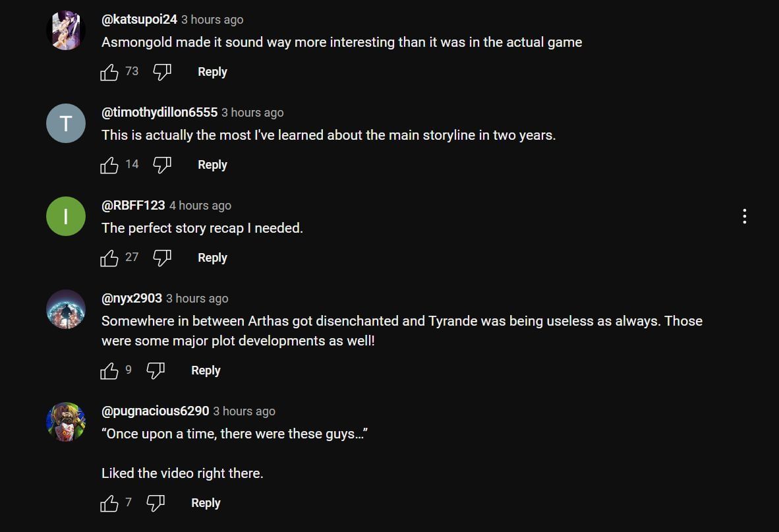Click the @nyx2903 profile avatar
The image size is (779, 532).
click(66, 309)
